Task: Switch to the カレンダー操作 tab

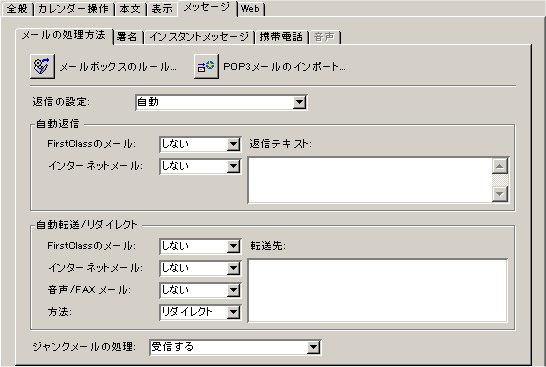Action: 73,9
